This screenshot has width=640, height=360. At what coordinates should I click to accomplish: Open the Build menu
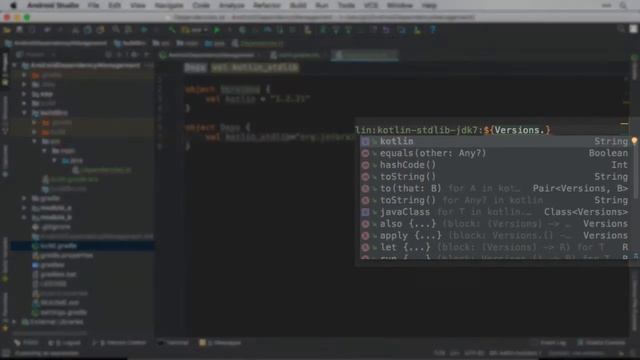(298, 5)
